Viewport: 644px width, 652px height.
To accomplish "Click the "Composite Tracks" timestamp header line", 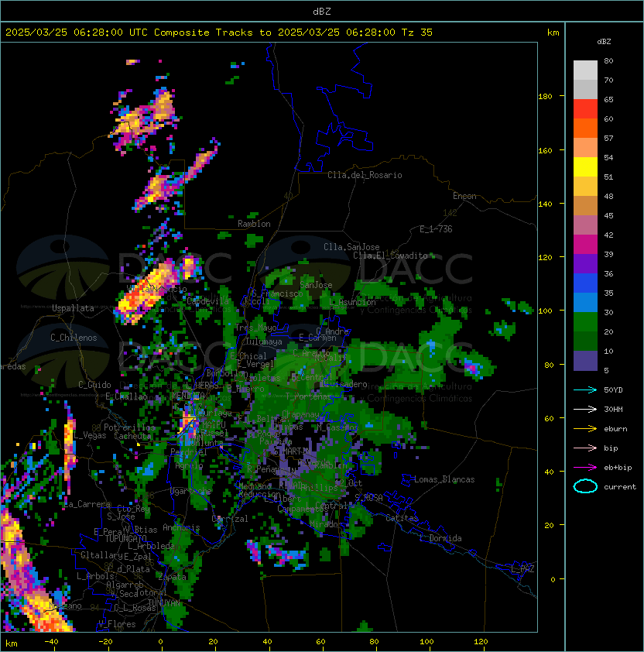I will pos(219,33).
